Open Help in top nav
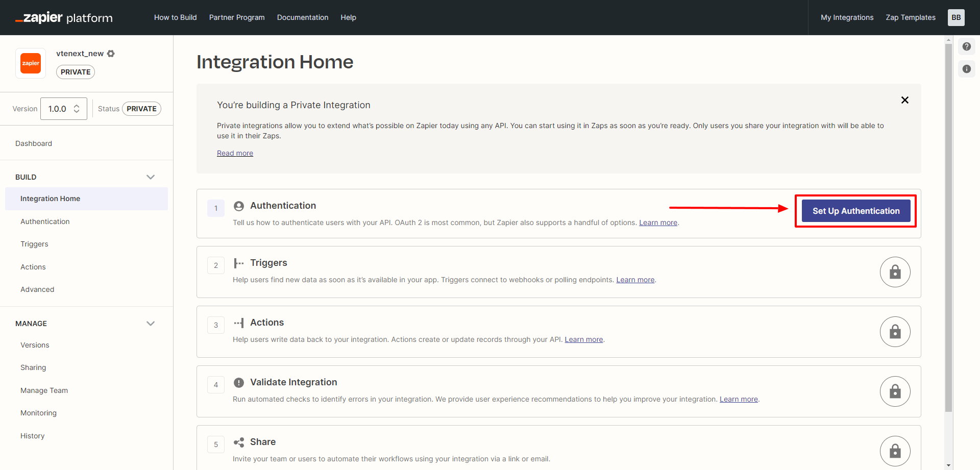The width and height of the screenshot is (980, 470). tap(349, 17)
